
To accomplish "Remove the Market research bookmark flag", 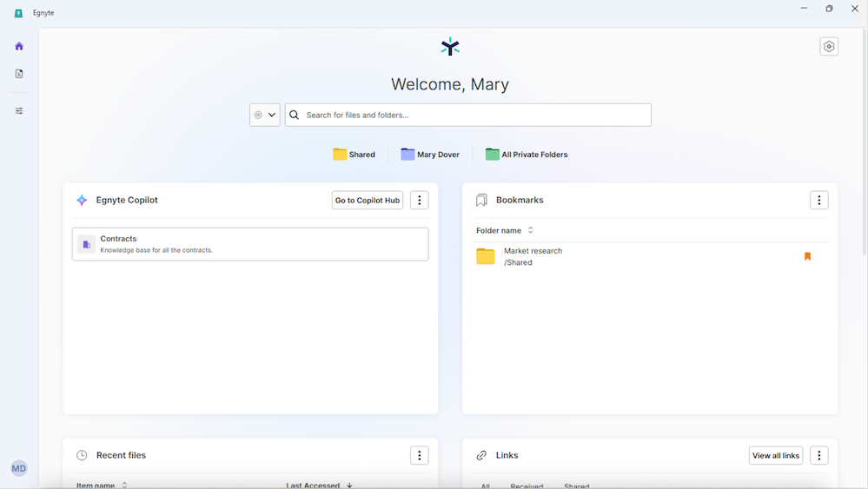I will pyautogui.click(x=808, y=256).
